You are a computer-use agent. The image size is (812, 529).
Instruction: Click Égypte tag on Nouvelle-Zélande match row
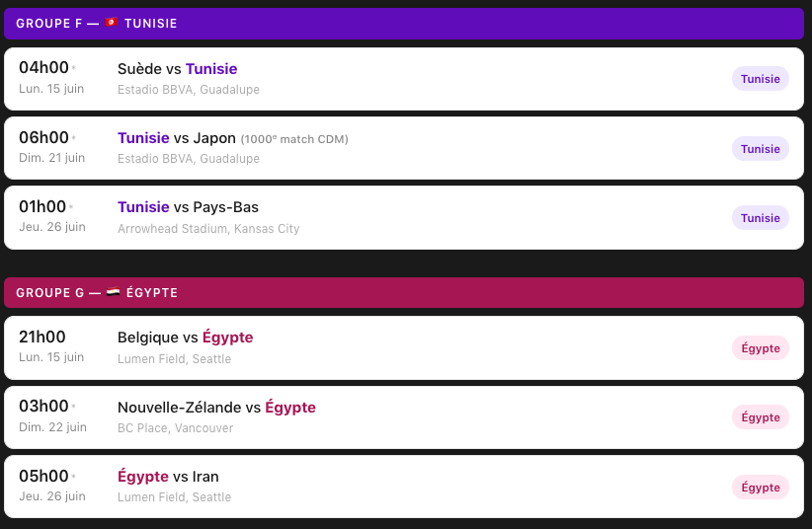(x=760, y=417)
